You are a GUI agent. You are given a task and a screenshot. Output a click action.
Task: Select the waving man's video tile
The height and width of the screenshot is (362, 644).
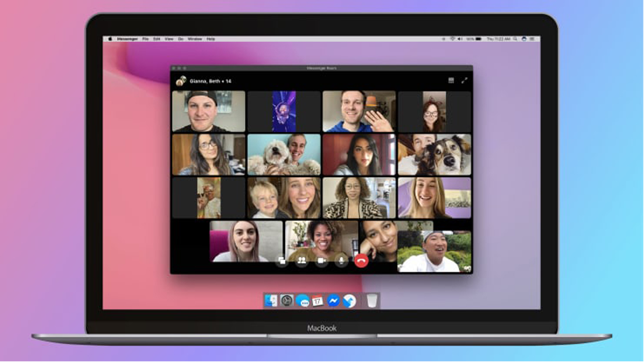pyautogui.click(x=359, y=111)
